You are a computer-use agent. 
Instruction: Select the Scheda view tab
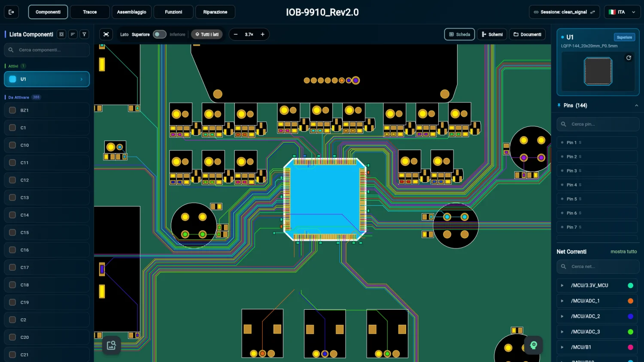click(x=459, y=34)
